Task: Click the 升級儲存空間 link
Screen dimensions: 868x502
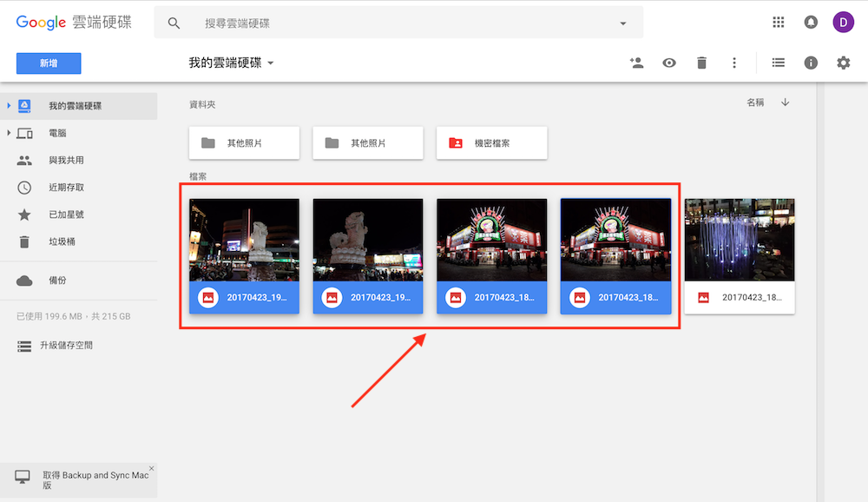Action: tap(66, 345)
